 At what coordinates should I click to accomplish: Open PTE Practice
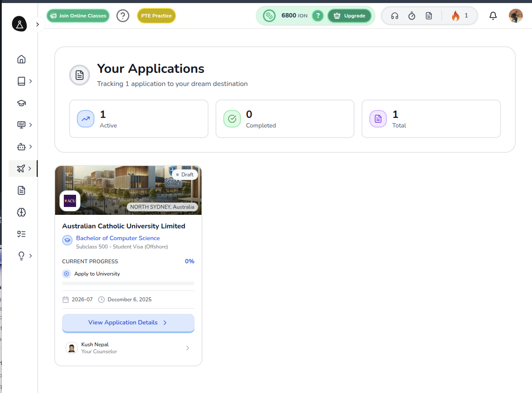156,16
